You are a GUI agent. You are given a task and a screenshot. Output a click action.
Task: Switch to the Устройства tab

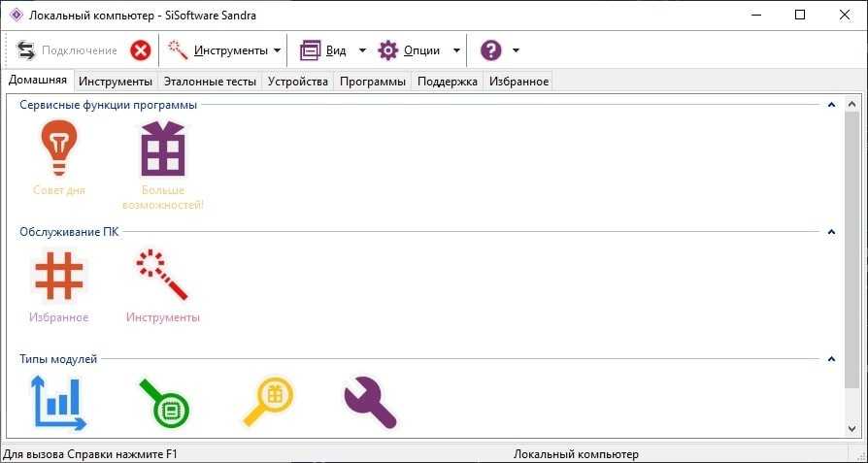[298, 82]
